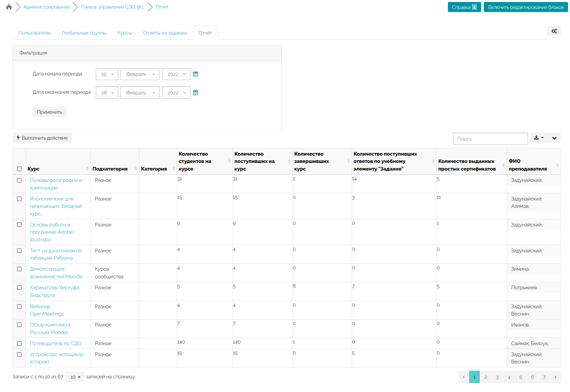Click the Поиск search field

click(x=490, y=139)
